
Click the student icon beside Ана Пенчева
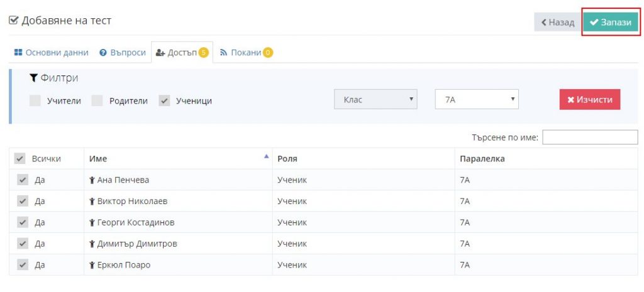92,180
